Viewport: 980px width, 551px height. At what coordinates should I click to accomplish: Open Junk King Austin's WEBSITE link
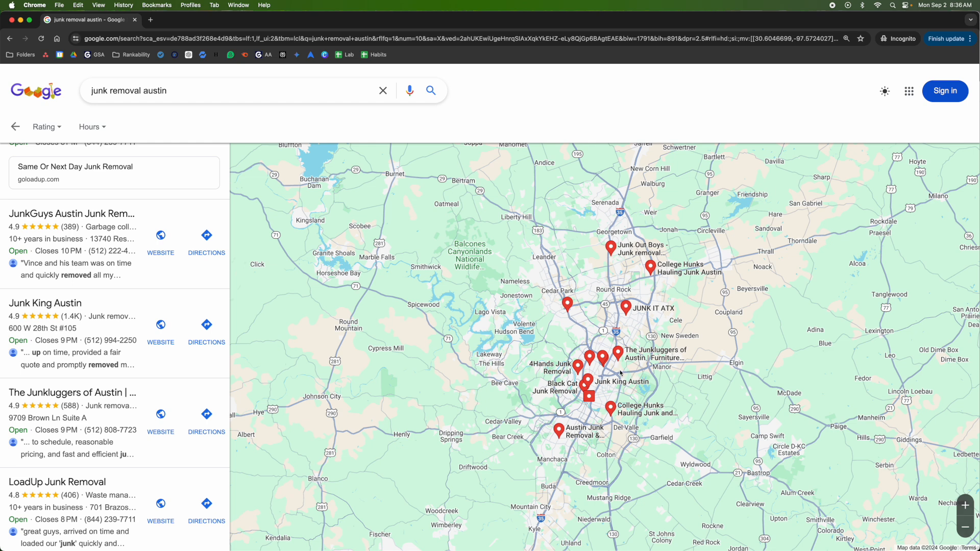tap(161, 331)
